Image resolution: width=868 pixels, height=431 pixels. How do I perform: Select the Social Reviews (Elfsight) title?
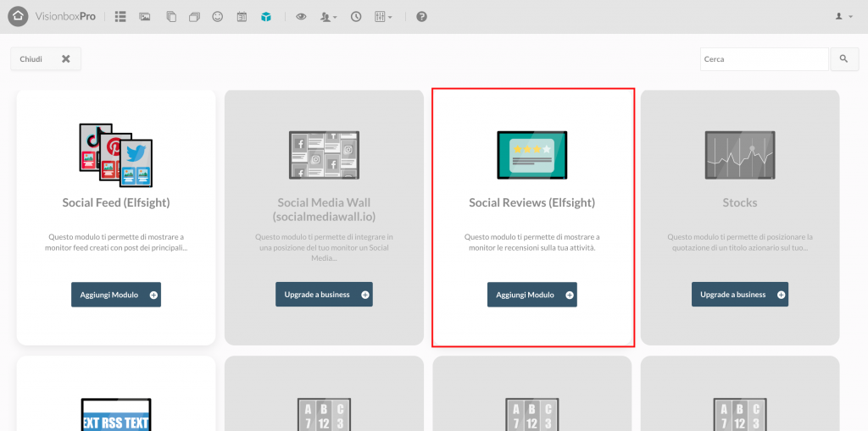point(532,202)
